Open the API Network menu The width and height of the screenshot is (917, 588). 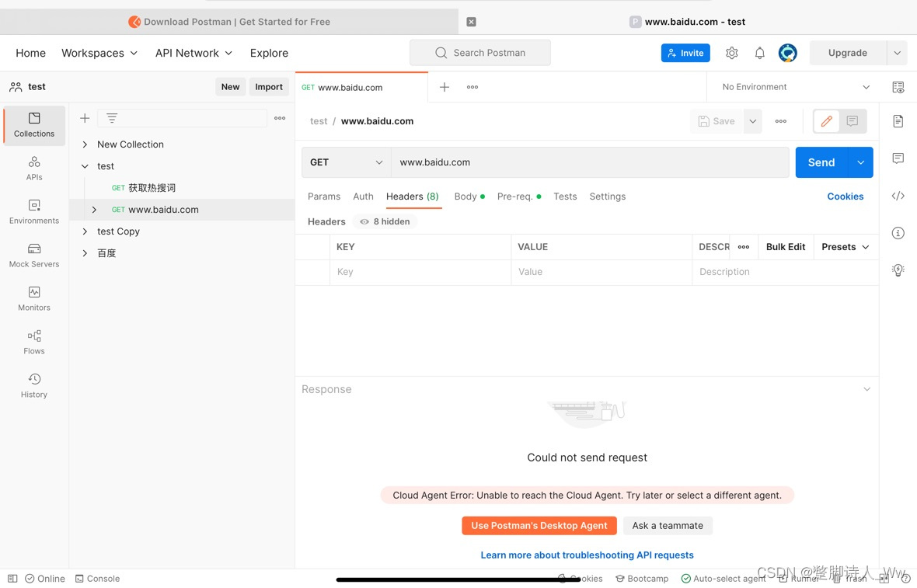coord(194,53)
